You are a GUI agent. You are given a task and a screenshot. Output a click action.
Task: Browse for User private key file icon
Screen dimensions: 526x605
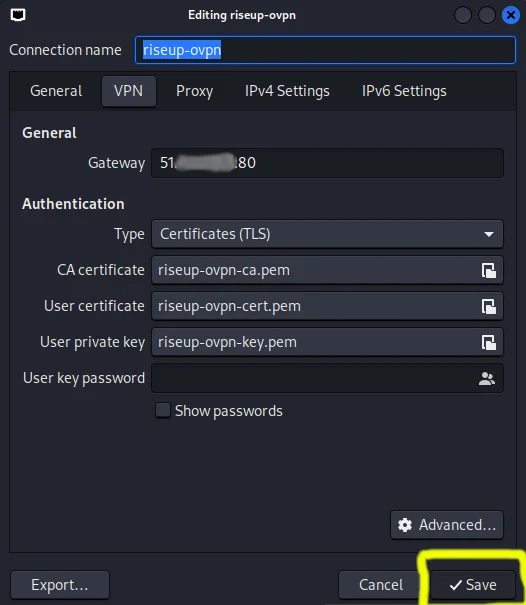[x=489, y=342]
